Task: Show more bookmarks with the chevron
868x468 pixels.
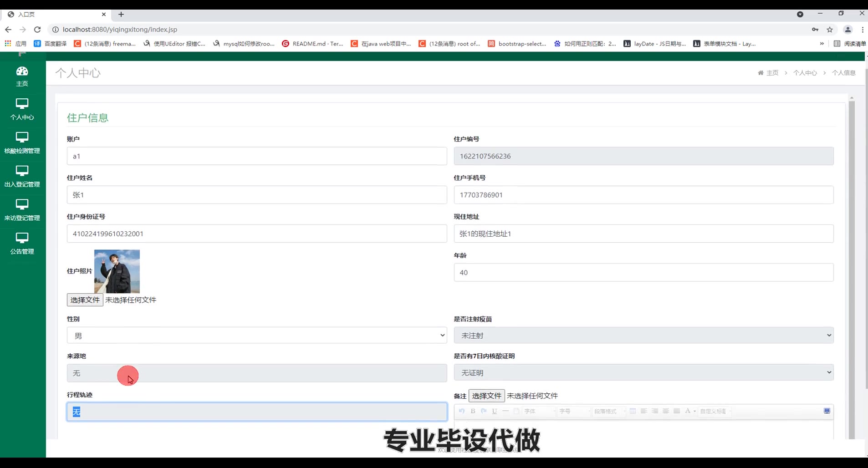Action: point(822,44)
